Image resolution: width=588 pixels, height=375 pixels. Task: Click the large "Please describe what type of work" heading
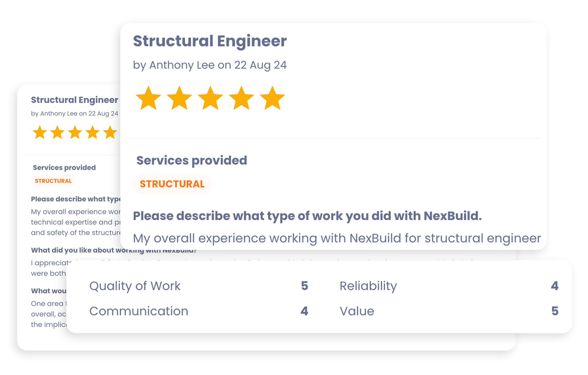pyautogui.click(x=307, y=216)
